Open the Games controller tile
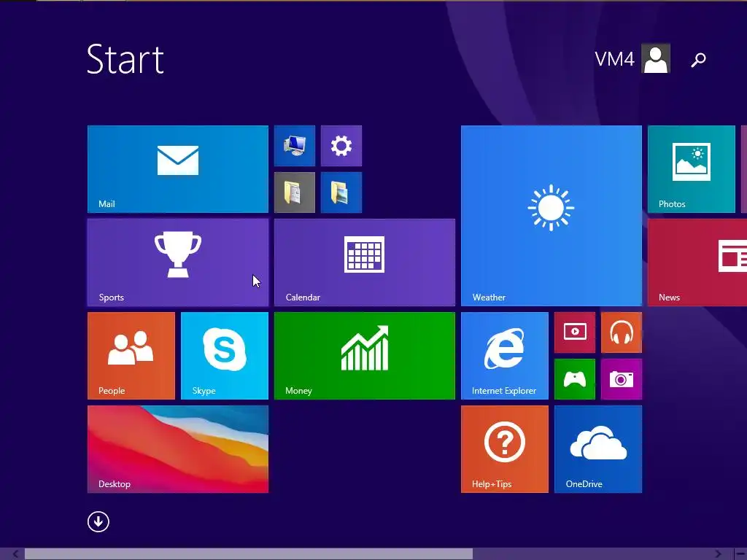This screenshot has height=560, width=747. (x=575, y=379)
